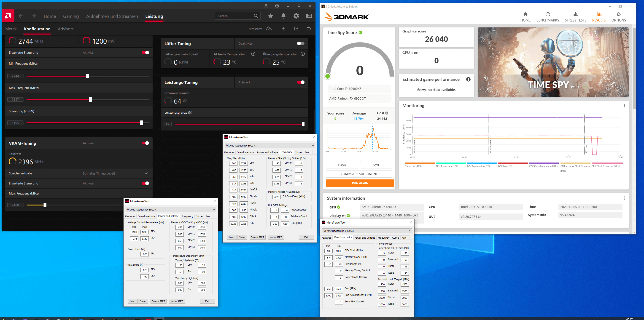
Task: Click info icon beside Estimated game performance
Action: tap(468, 80)
